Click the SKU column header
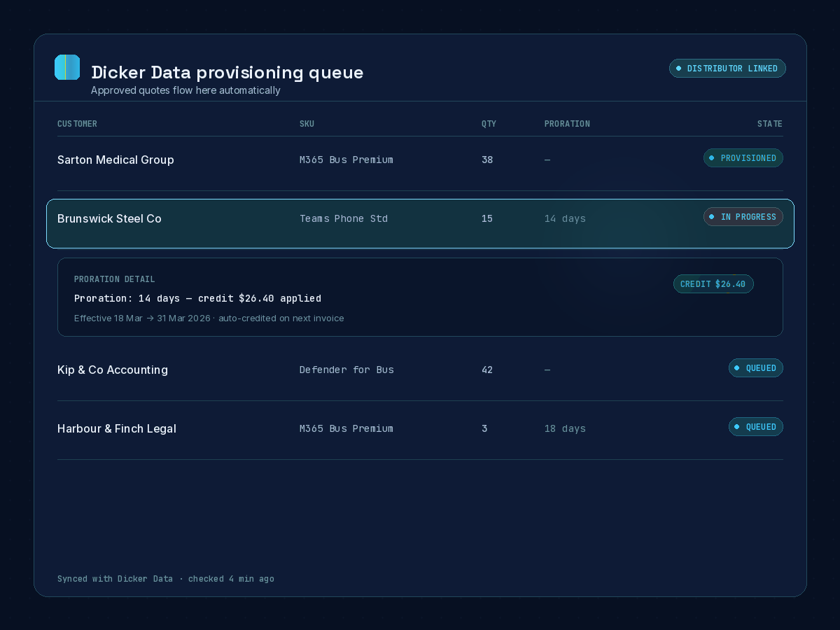The width and height of the screenshot is (840, 630). point(307,124)
